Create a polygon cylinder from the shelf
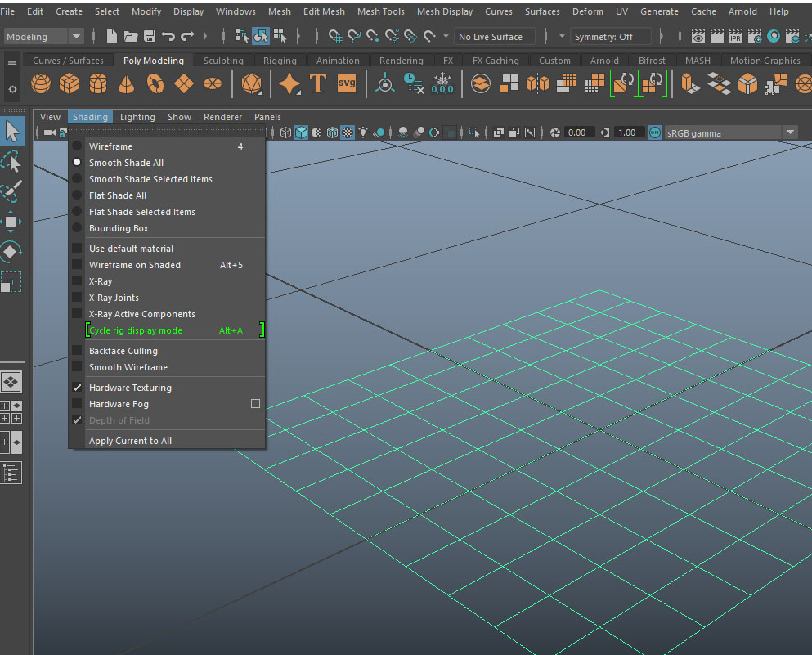Viewport: 812px width, 655px height. (98, 83)
